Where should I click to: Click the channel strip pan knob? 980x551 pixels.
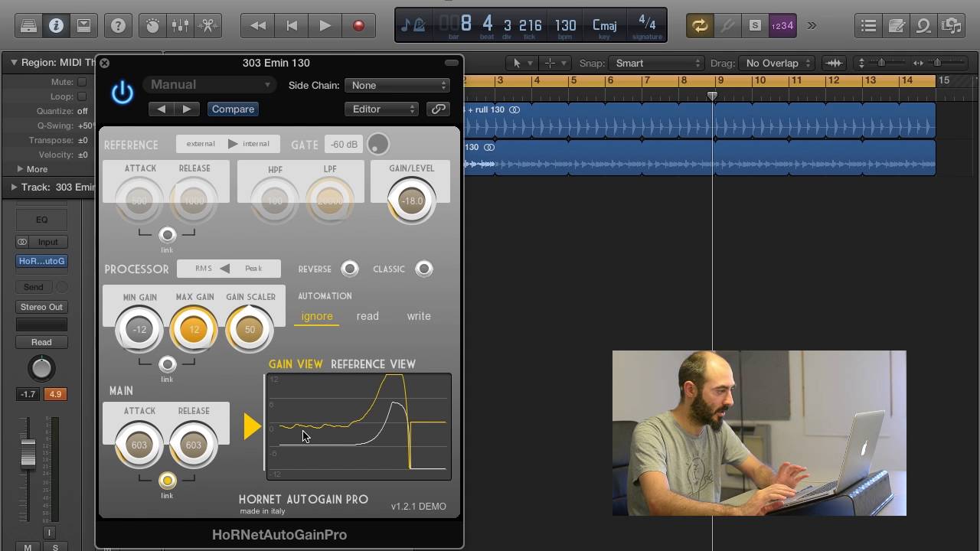click(x=41, y=369)
